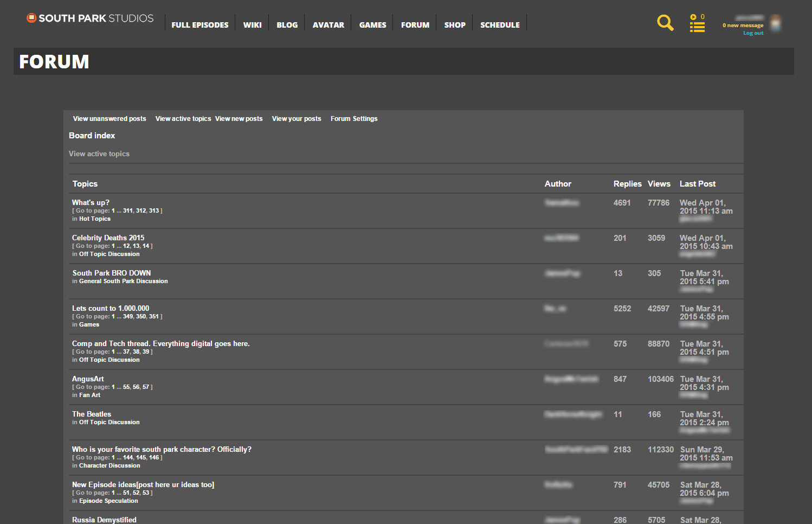Open Full Episodes in navigation

[200, 25]
